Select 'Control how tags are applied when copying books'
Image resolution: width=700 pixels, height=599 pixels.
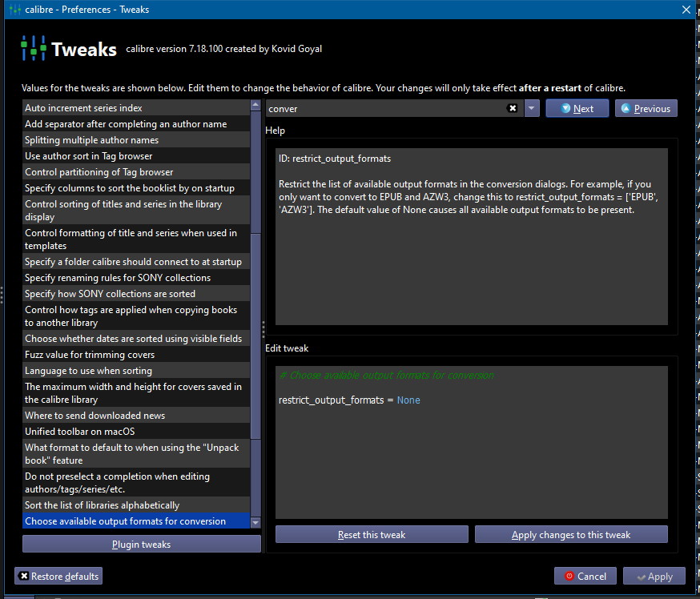pos(136,316)
